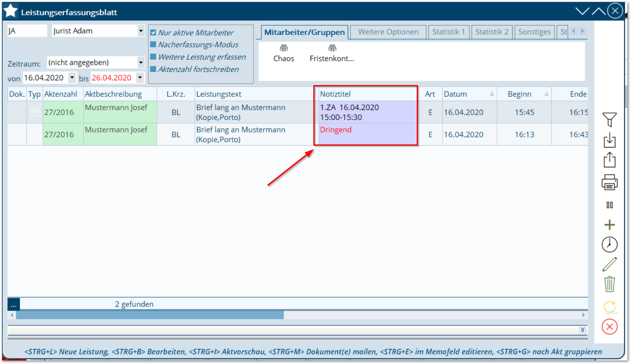Click the Aktbeschreibung column header
This screenshot has height=364, width=631.
coord(120,94)
